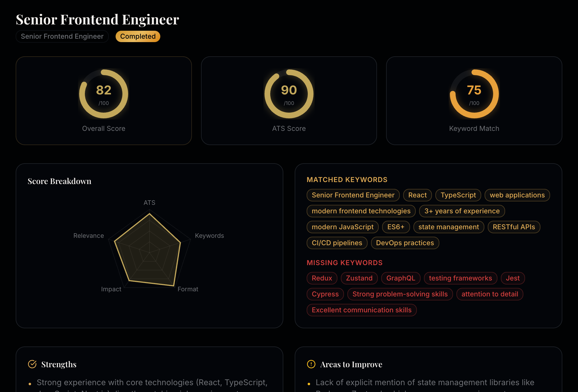
Task: Click the Redux missing keyword
Action: (322, 278)
